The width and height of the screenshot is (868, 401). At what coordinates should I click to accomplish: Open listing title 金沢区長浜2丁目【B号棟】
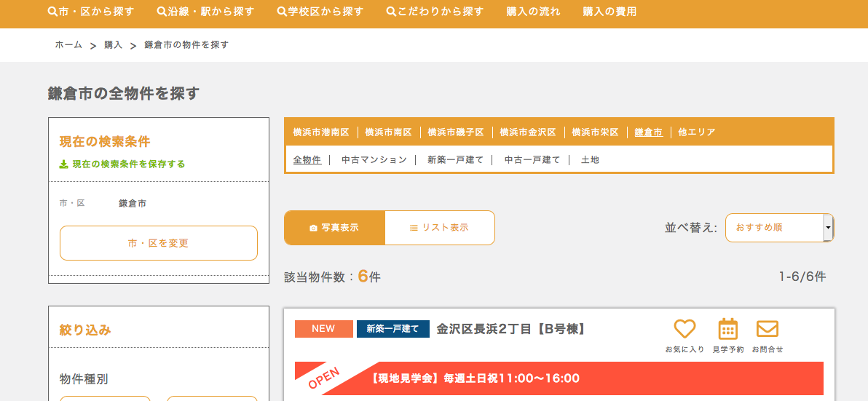(511, 329)
